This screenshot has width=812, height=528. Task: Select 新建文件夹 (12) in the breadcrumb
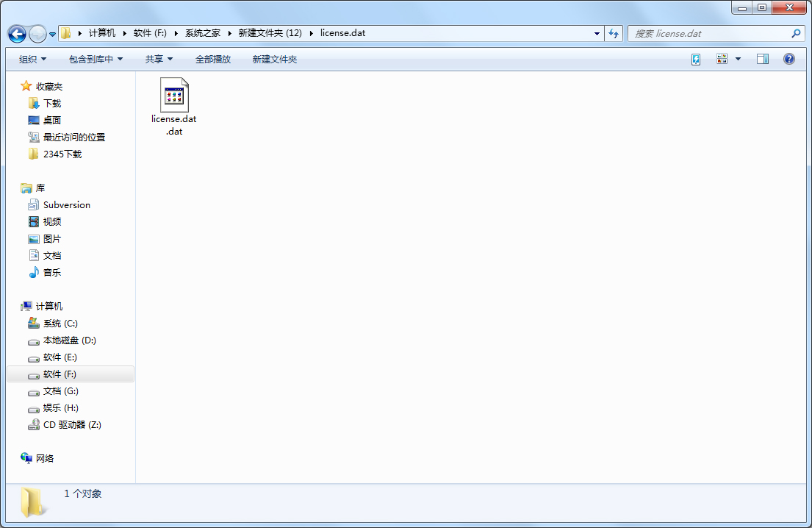coord(270,33)
